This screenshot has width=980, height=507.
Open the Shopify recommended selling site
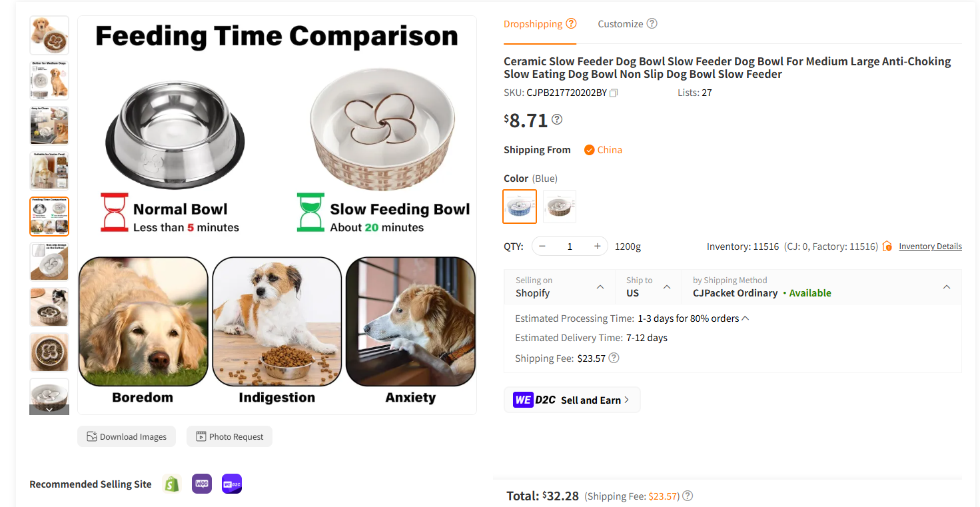(171, 484)
